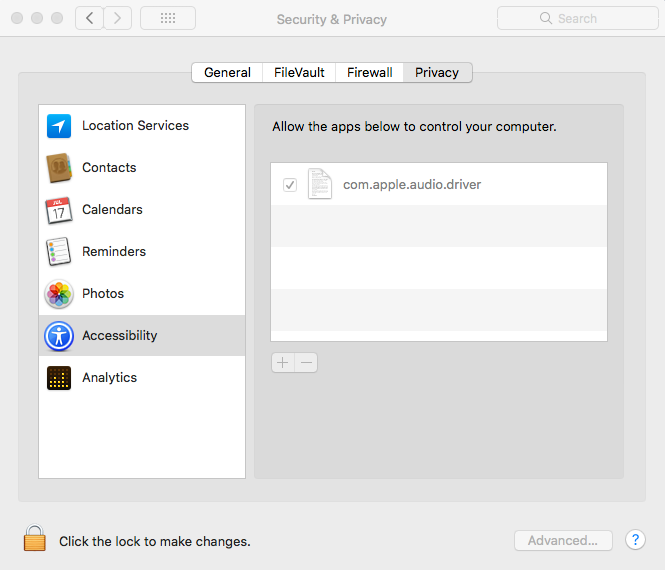This screenshot has height=570, width=665.
Task: Open help with the question mark button
Action: click(635, 539)
